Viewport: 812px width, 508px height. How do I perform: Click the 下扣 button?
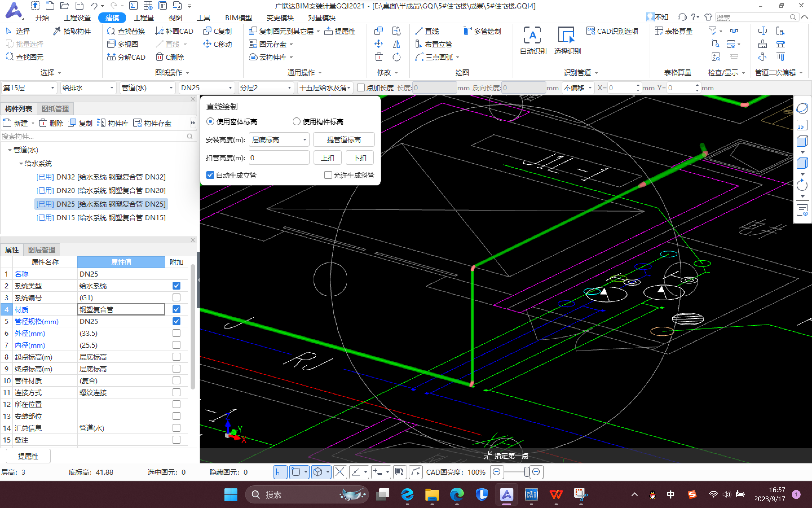[360, 157]
